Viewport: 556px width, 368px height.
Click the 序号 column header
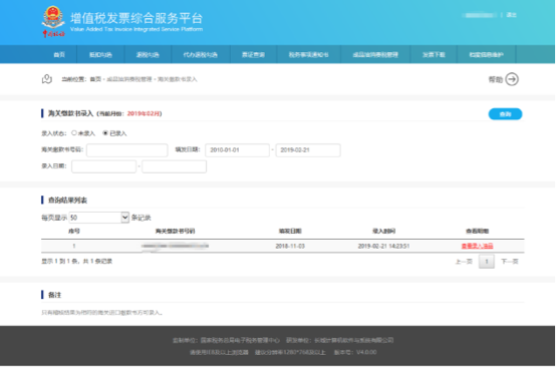tap(74, 231)
